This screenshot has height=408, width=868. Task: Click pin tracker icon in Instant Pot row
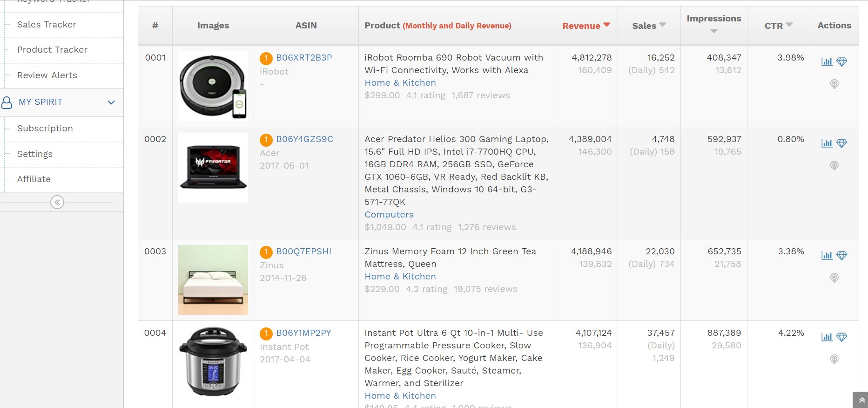(x=834, y=359)
